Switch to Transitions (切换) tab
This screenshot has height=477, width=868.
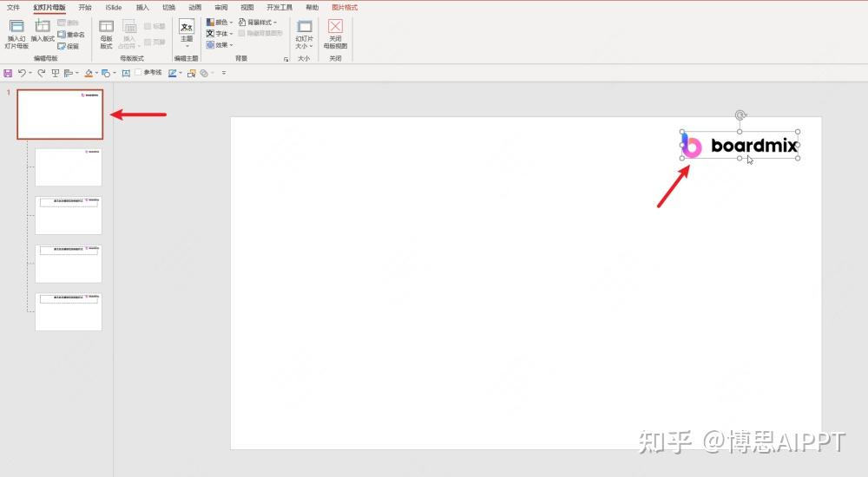pyautogui.click(x=169, y=7)
